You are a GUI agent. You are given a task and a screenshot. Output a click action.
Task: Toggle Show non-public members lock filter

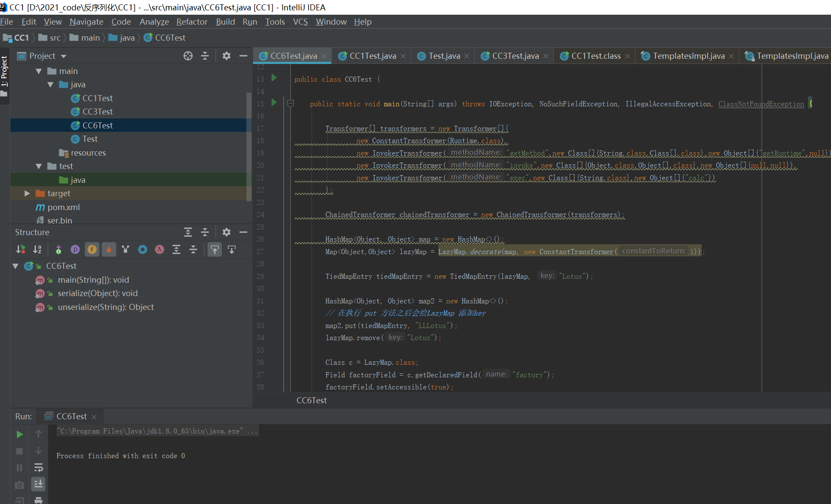coord(109,249)
